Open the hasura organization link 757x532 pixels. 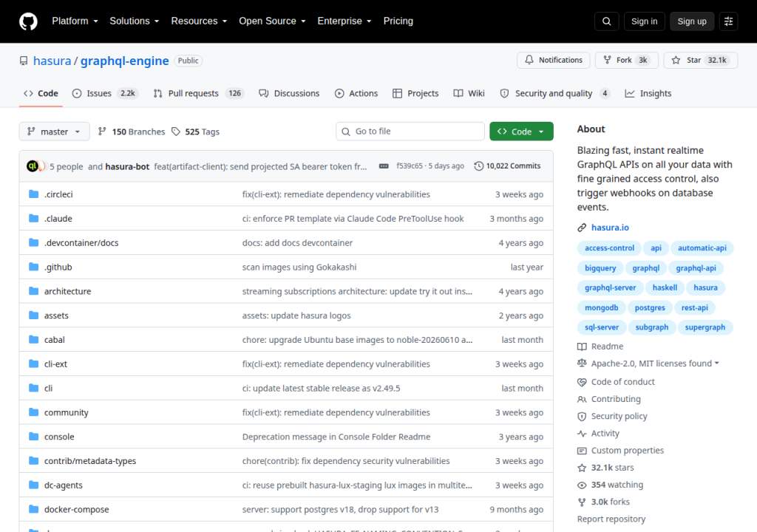[x=52, y=61]
